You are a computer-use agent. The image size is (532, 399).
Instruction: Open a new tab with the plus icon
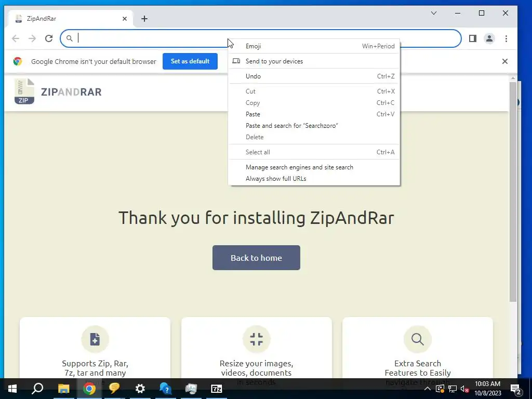point(144,19)
